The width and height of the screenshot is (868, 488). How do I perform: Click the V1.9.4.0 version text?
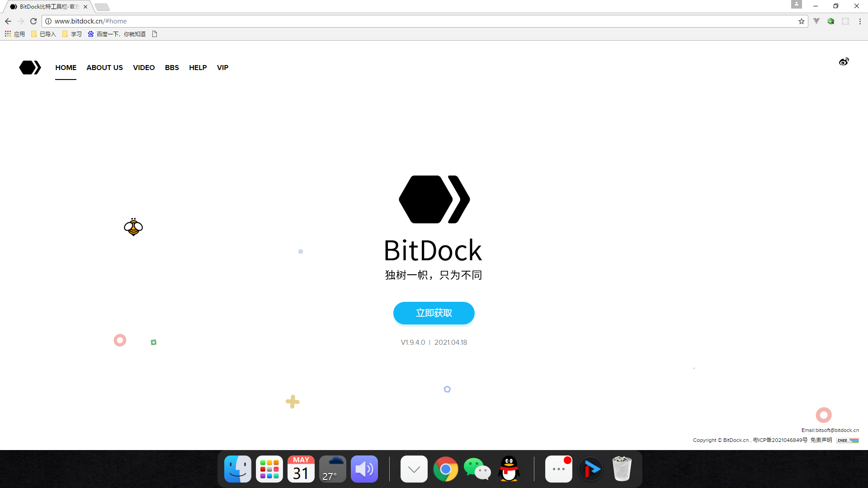coord(413,343)
